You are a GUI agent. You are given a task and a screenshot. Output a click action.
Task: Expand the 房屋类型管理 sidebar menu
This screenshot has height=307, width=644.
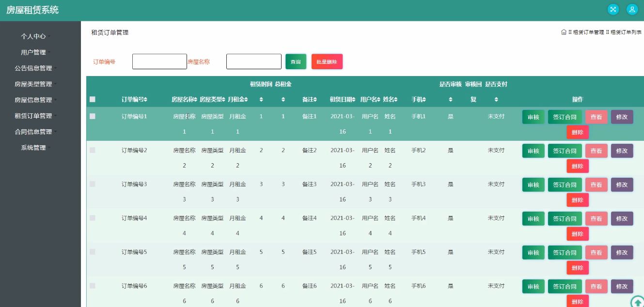pos(35,84)
